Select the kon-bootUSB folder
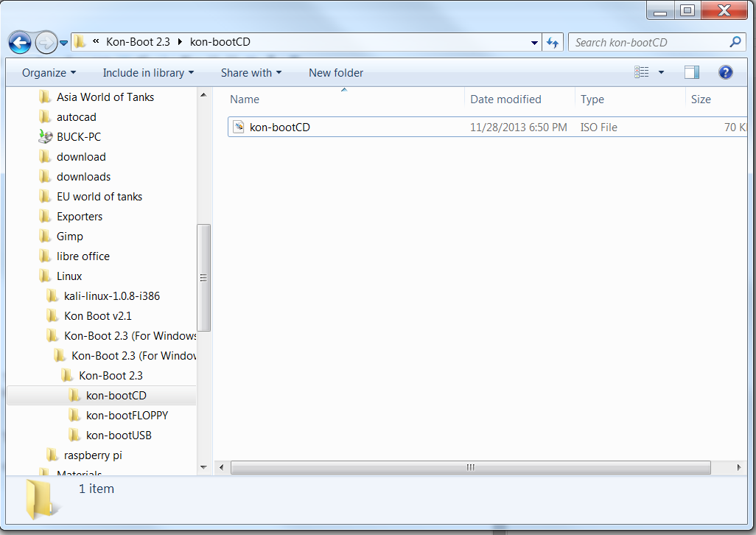Image resolution: width=756 pixels, height=535 pixels. (119, 436)
